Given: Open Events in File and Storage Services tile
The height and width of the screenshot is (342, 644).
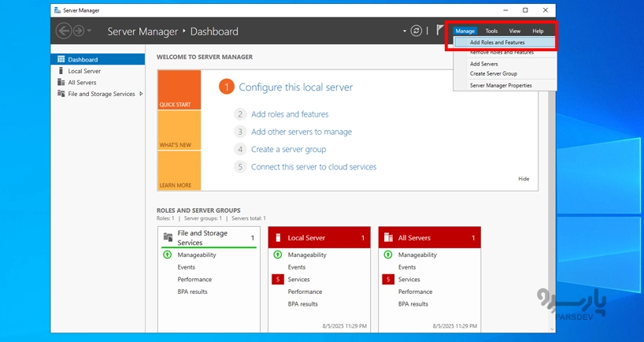Looking at the screenshot, I should pos(187,267).
